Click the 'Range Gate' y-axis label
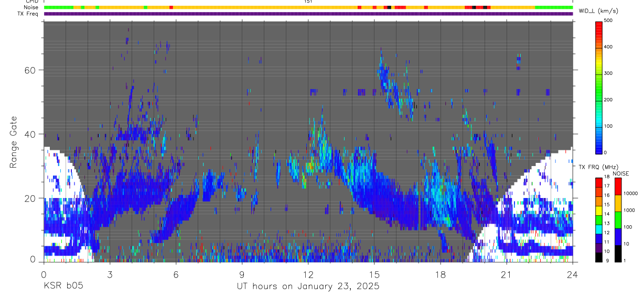 (14, 142)
